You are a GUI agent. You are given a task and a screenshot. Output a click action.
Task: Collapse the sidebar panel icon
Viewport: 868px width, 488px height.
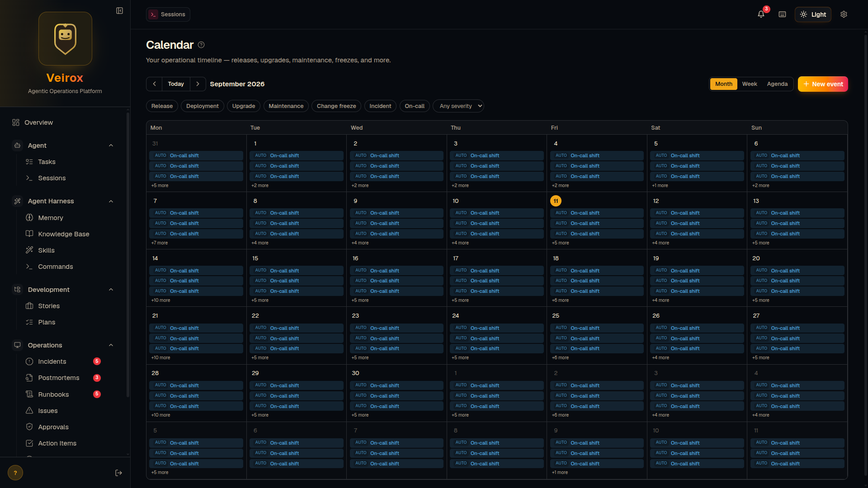[119, 10]
